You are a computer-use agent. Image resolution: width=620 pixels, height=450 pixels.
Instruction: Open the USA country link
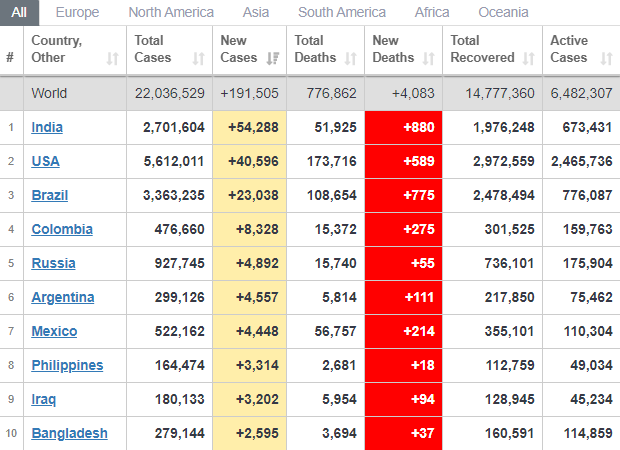pyautogui.click(x=46, y=161)
